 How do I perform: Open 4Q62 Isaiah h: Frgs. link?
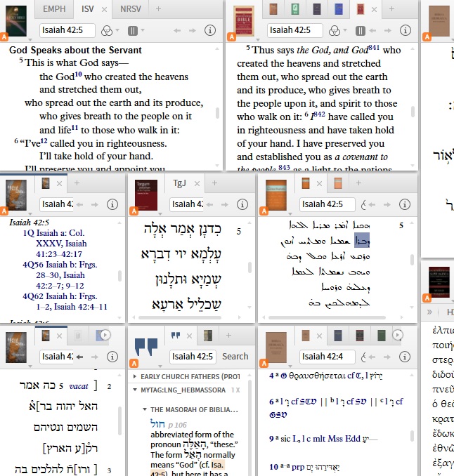click(65, 301)
